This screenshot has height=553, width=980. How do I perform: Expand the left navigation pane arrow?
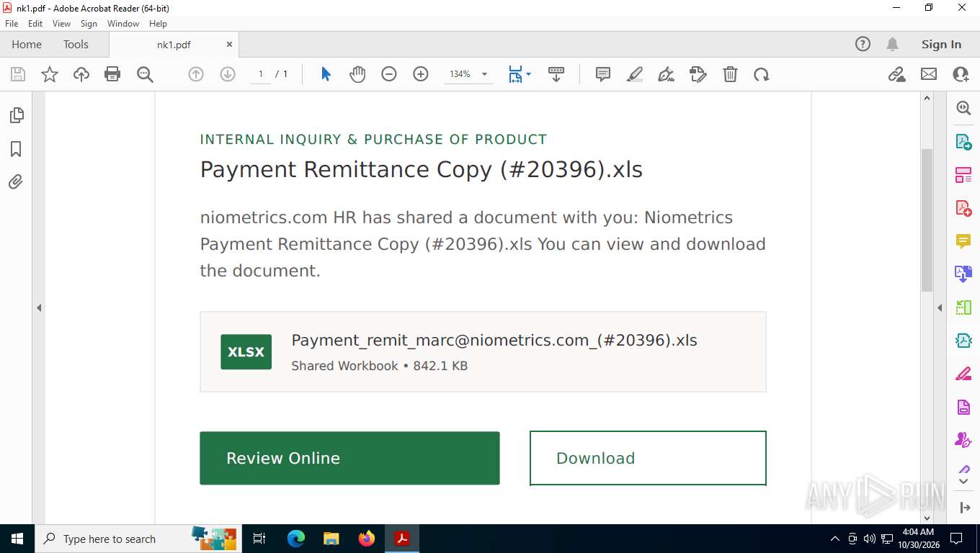pyautogui.click(x=39, y=307)
